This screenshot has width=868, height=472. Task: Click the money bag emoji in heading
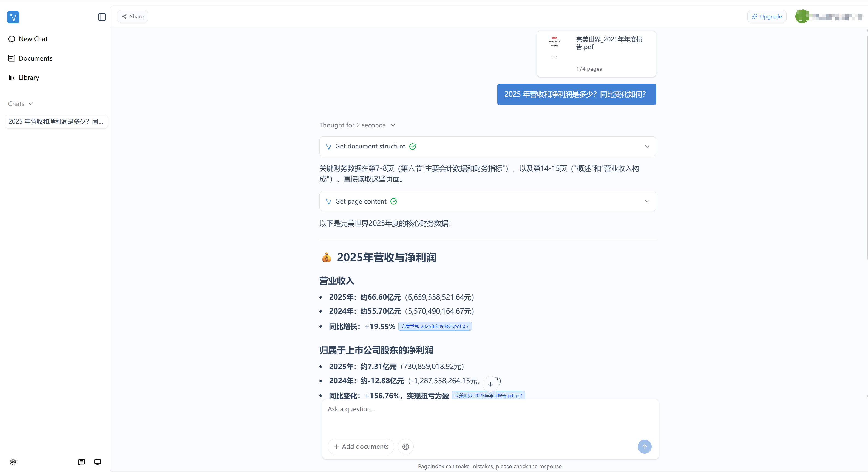[326, 258]
